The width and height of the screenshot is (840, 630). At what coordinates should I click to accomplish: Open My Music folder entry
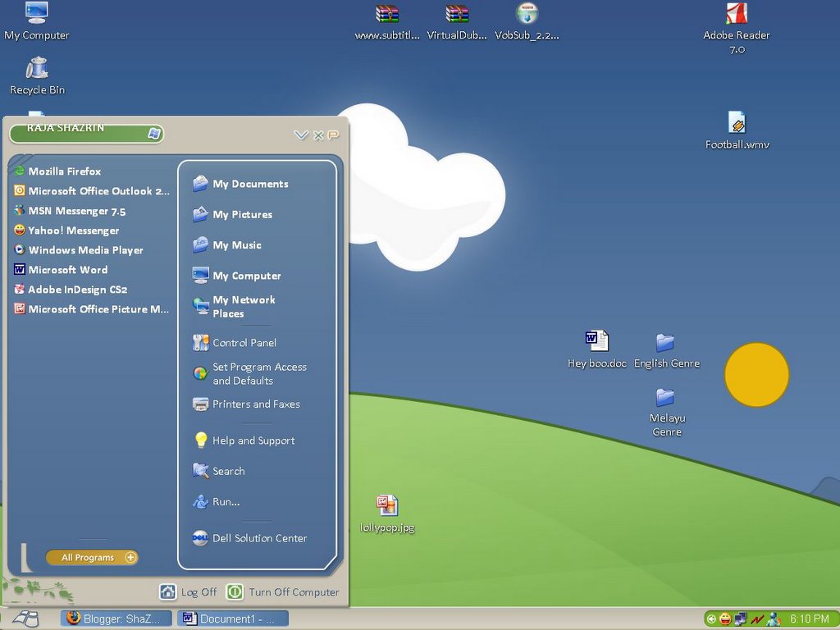(227, 244)
